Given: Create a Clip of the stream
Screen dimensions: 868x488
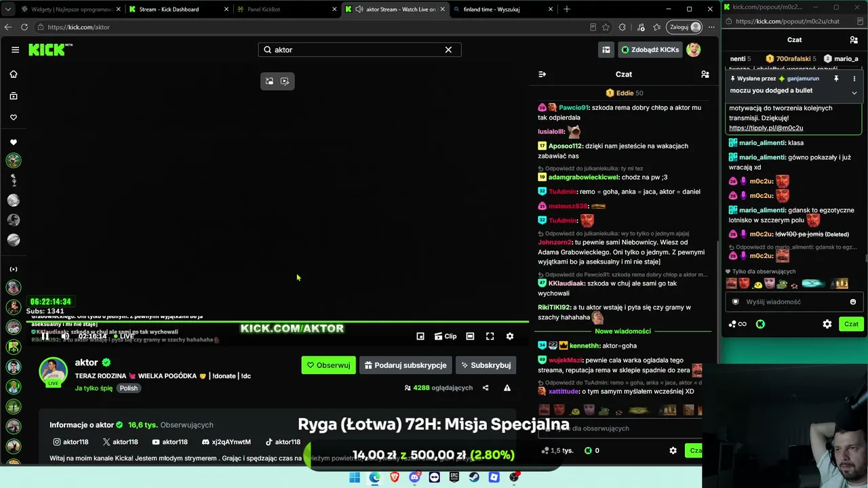Looking at the screenshot, I should 446,336.
